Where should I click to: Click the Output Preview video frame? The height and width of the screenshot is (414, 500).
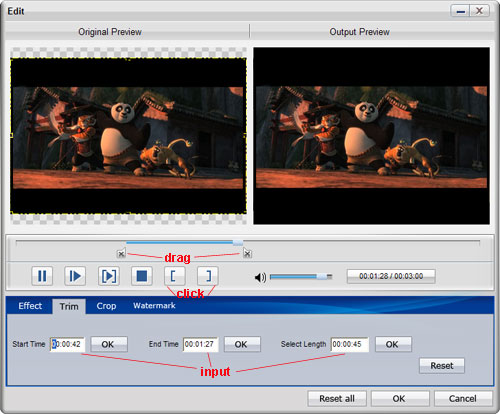(371, 136)
